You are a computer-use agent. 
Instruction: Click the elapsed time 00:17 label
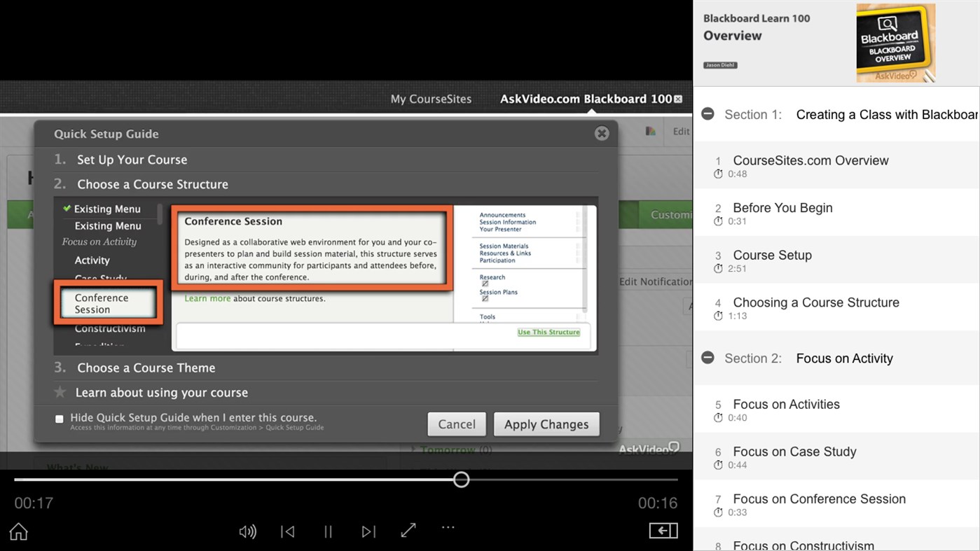(34, 503)
